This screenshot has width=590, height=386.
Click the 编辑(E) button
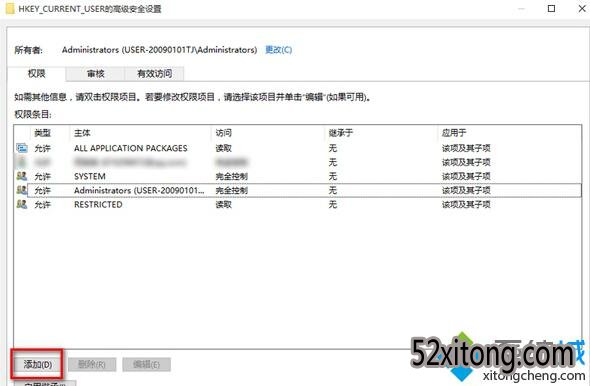(146, 364)
